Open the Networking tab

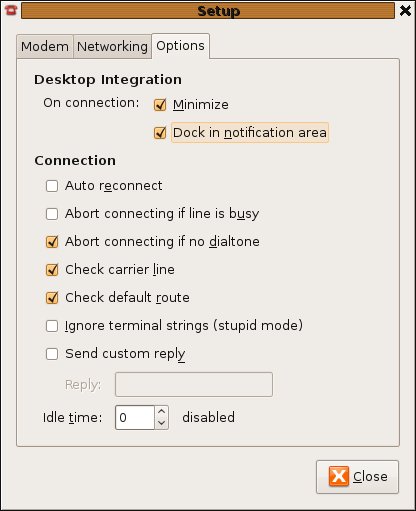[x=112, y=46]
